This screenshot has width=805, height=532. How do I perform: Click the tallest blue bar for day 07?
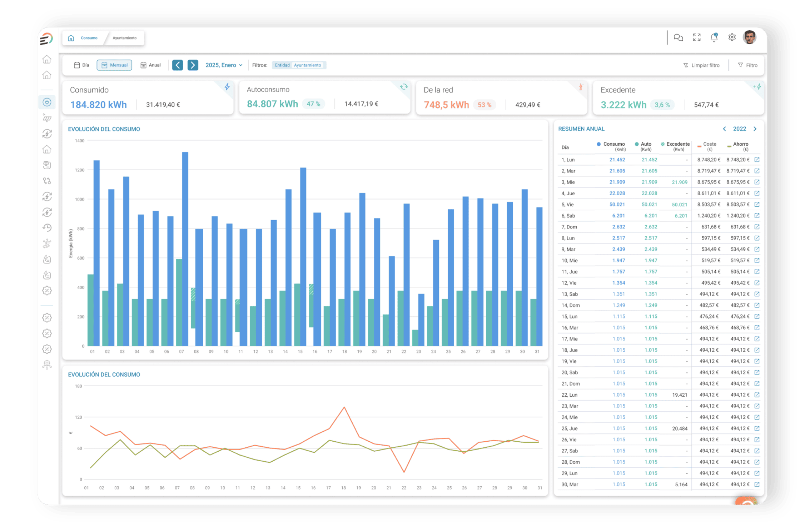click(x=185, y=249)
